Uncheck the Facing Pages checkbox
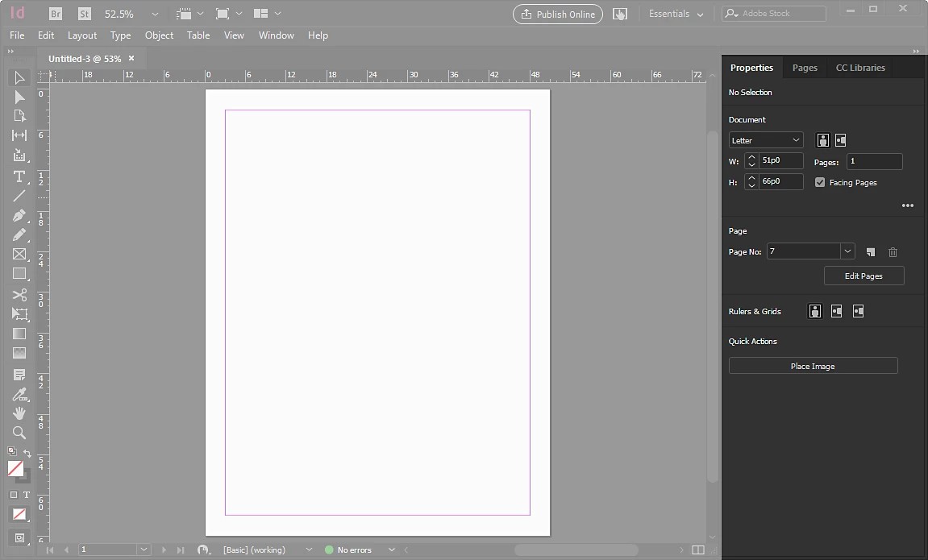The height and width of the screenshot is (560, 928). click(x=820, y=182)
